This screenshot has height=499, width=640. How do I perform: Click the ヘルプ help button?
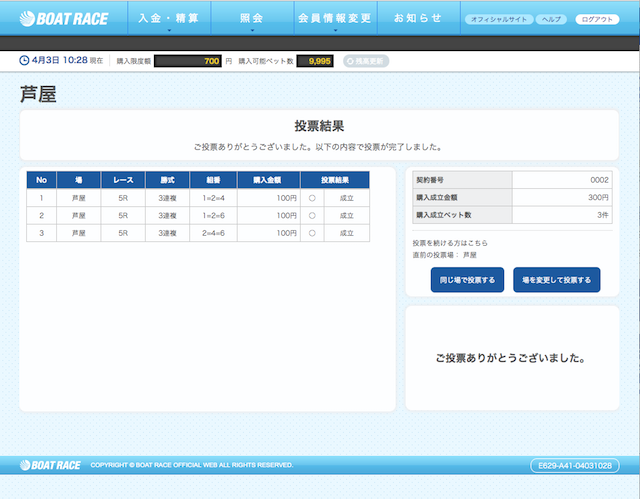click(550, 19)
